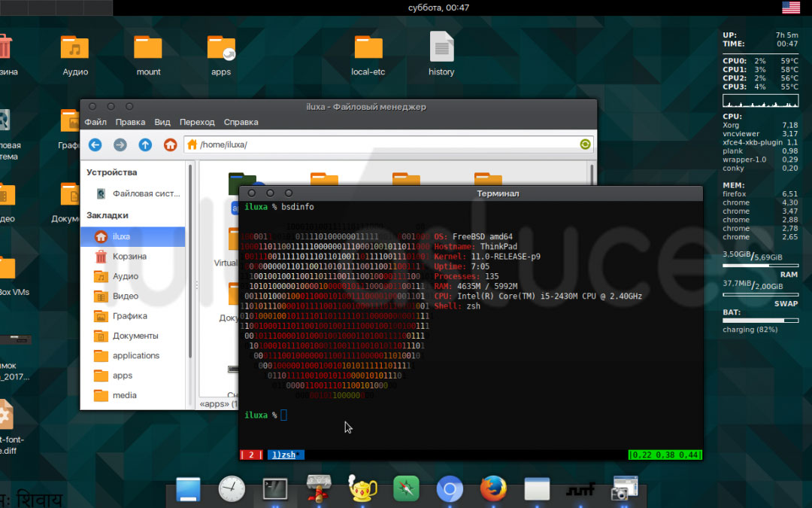Open the Справка menu
The width and height of the screenshot is (812, 508).
click(241, 122)
